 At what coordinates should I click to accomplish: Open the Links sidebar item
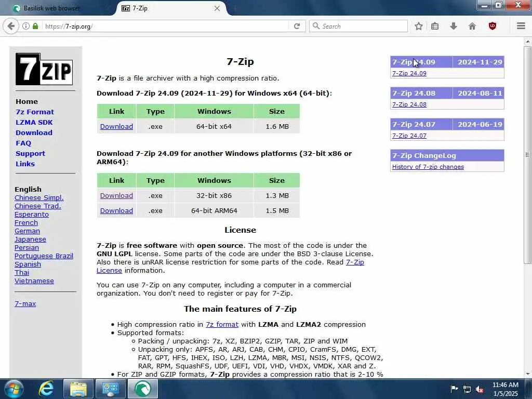[x=25, y=164]
